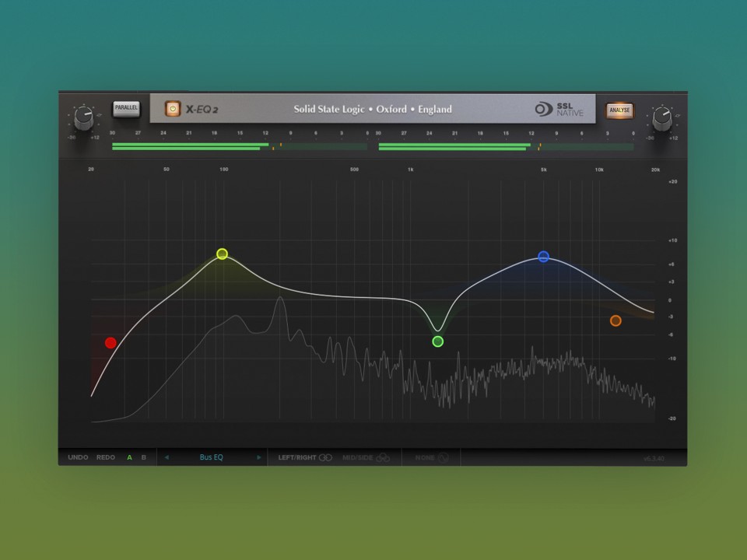
Task: Select the MID/SIDE processing icon
Action: [384, 457]
